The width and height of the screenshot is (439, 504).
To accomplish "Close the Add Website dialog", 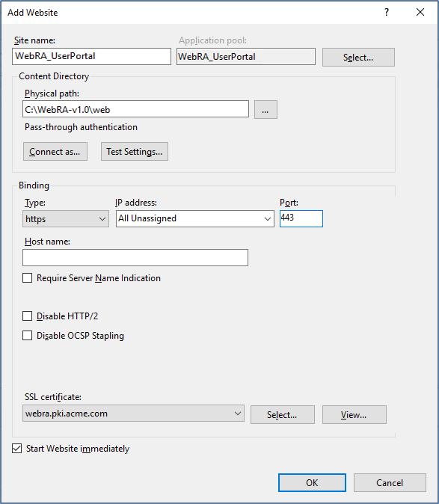I will coord(420,12).
